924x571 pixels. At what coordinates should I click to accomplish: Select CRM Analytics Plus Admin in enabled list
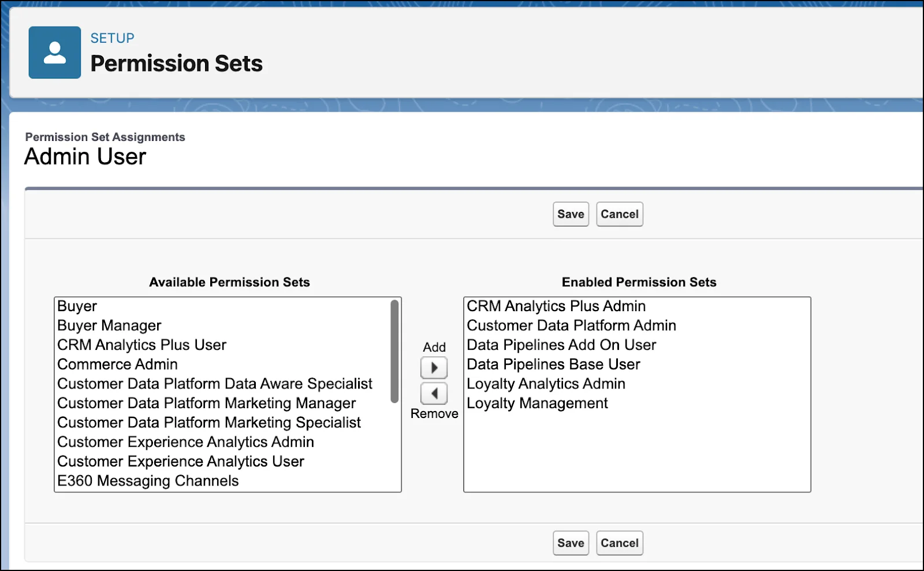click(556, 306)
